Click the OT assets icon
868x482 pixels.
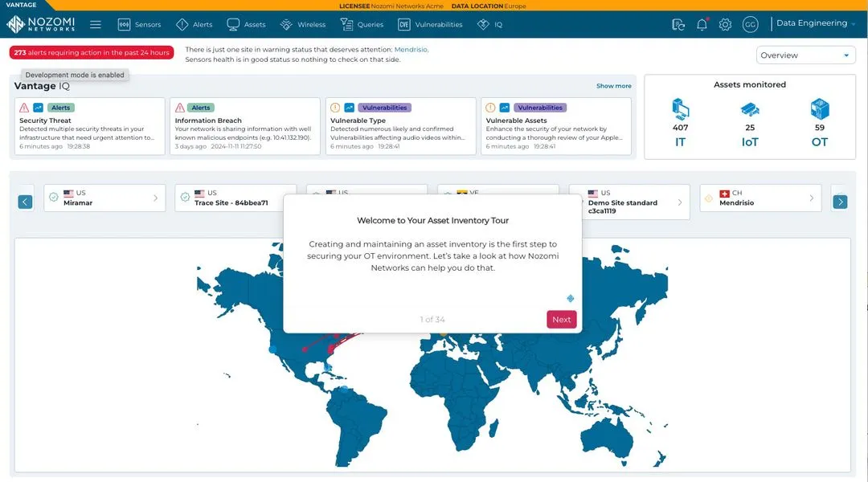820,109
